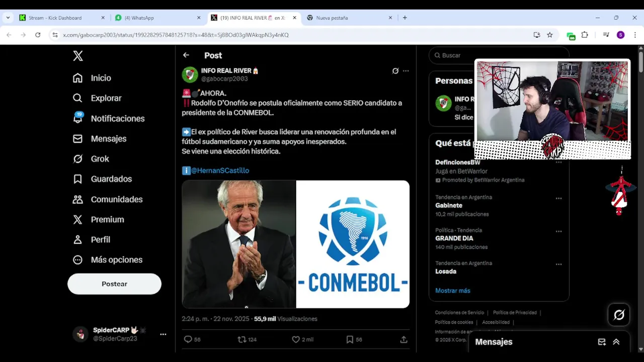Open @HernanSCastillo mention link
The image size is (644, 362).
[x=220, y=170]
